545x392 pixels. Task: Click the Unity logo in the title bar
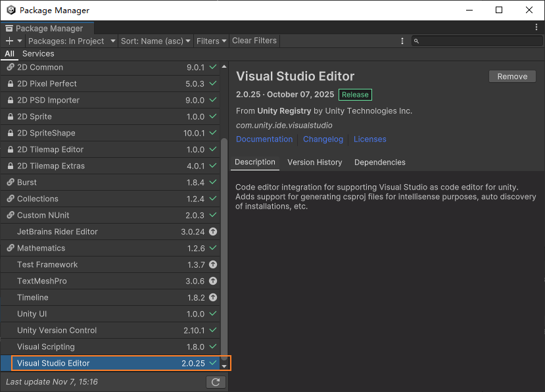(11, 10)
